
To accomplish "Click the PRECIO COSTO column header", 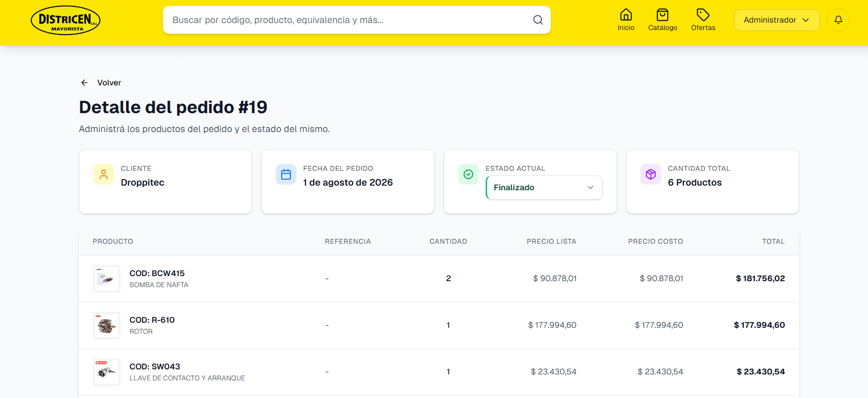I will (656, 241).
